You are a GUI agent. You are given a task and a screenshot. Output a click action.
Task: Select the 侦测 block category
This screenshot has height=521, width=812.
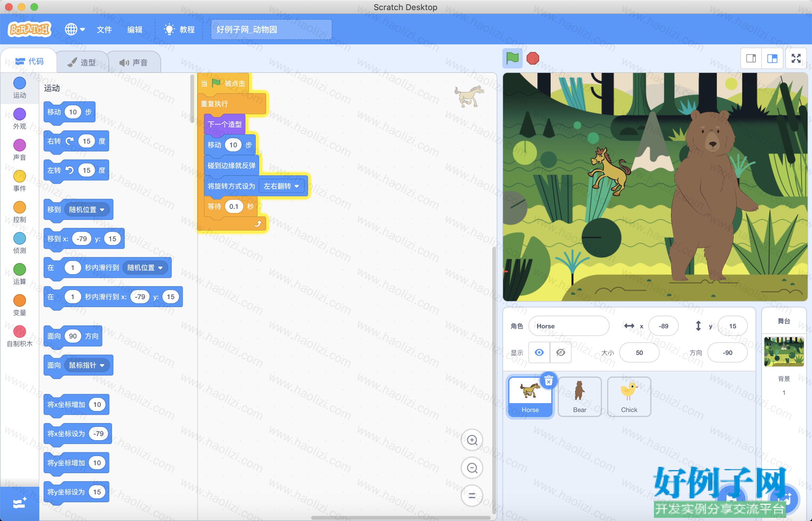point(19,243)
